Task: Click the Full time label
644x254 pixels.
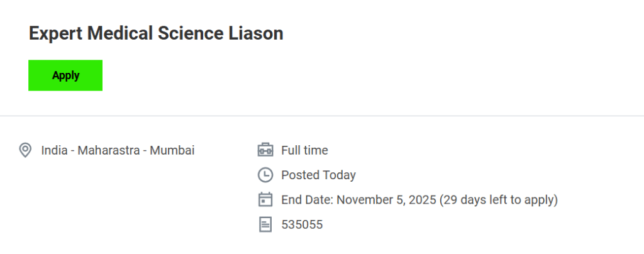Action: pos(304,150)
